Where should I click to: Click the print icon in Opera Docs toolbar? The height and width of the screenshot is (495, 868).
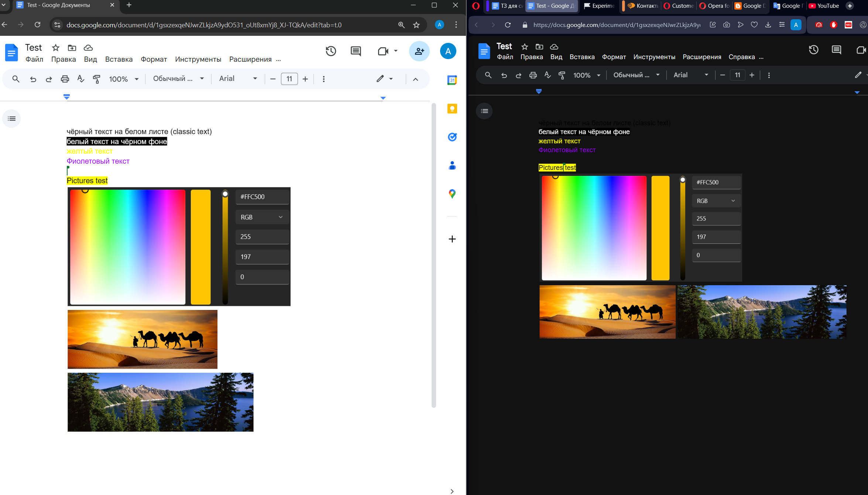(533, 75)
